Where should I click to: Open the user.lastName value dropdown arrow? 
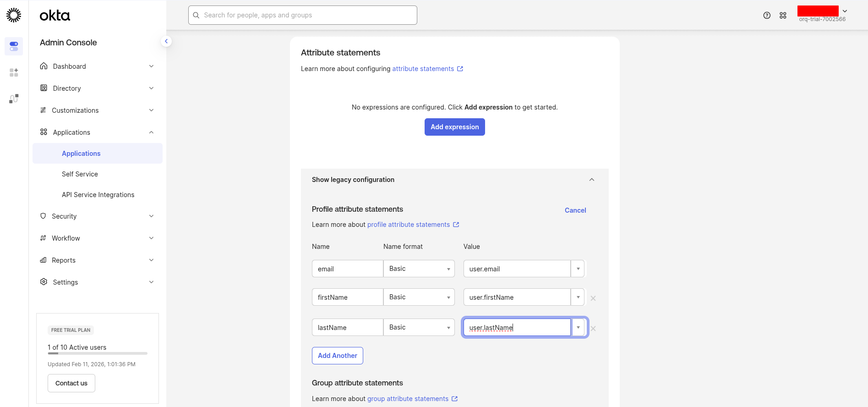coord(578,327)
